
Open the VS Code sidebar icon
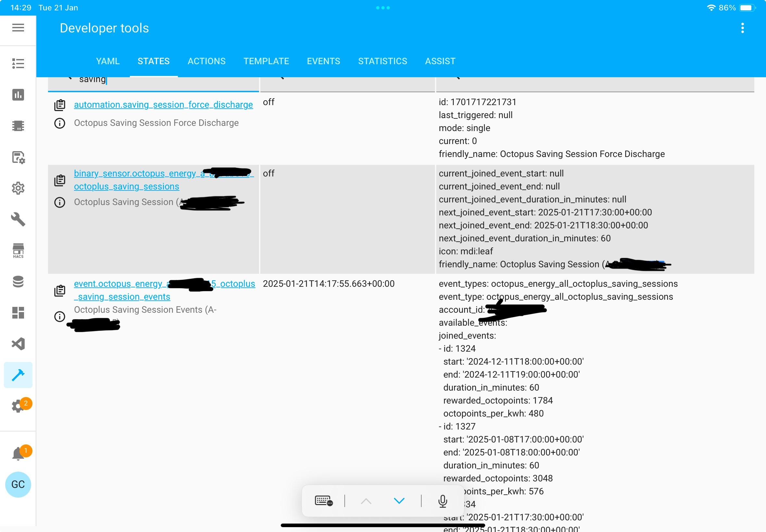18,344
